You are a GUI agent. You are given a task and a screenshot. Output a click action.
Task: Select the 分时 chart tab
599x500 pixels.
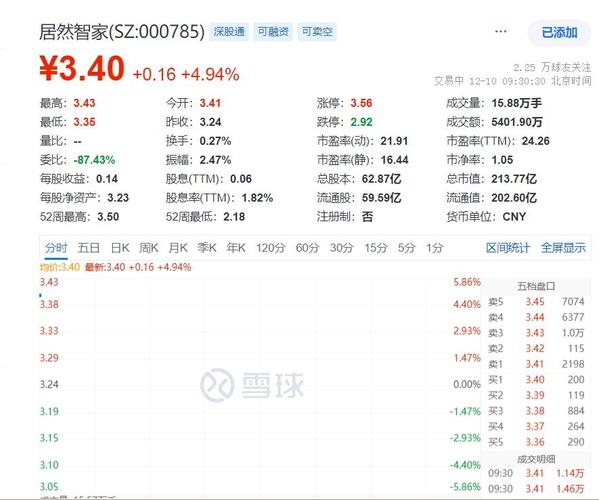[x=56, y=248]
